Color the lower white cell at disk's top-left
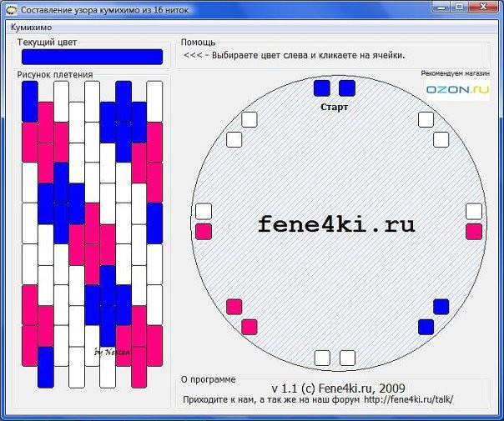The width and height of the screenshot is (504, 421). [x=234, y=140]
